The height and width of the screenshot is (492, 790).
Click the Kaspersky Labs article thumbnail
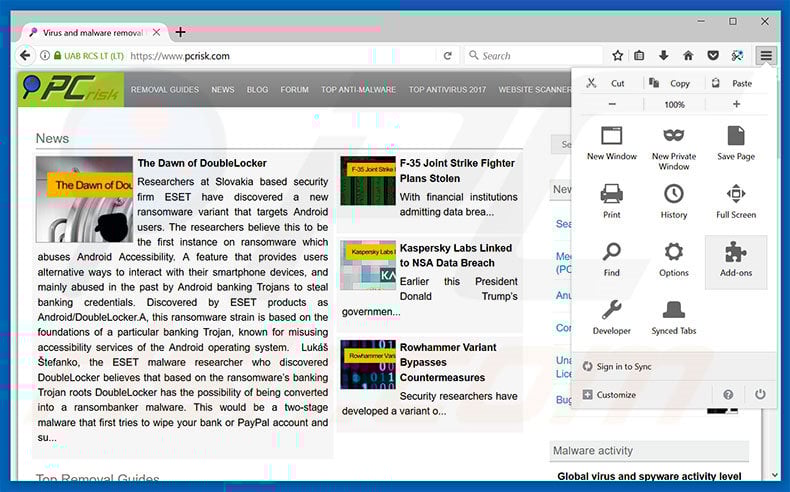[368, 265]
